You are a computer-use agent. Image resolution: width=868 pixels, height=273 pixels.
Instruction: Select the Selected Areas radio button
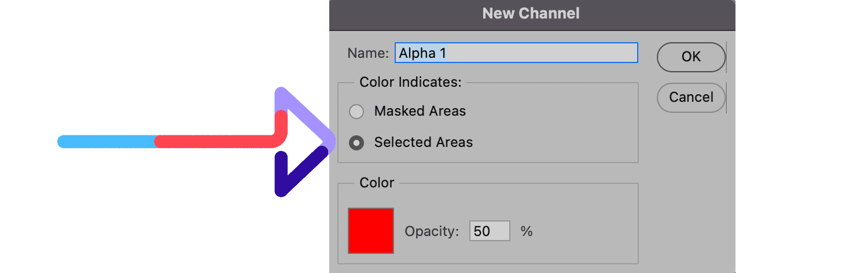coord(356,142)
